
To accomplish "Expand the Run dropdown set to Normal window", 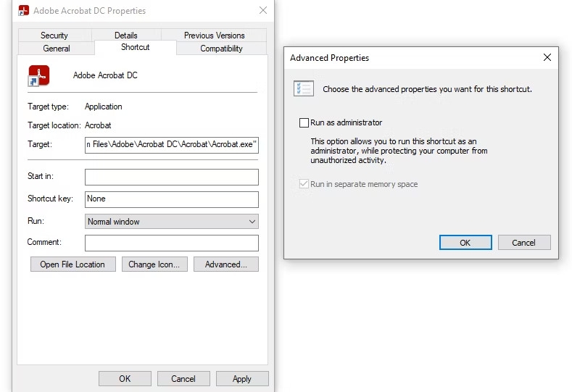I will (172, 222).
